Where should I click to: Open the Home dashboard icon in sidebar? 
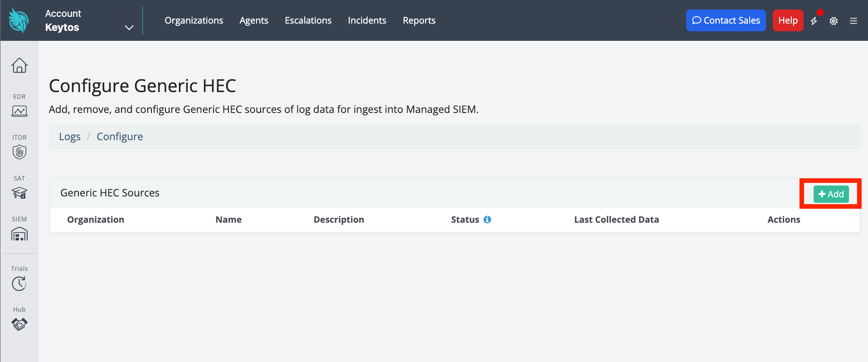pyautogui.click(x=19, y=65)
